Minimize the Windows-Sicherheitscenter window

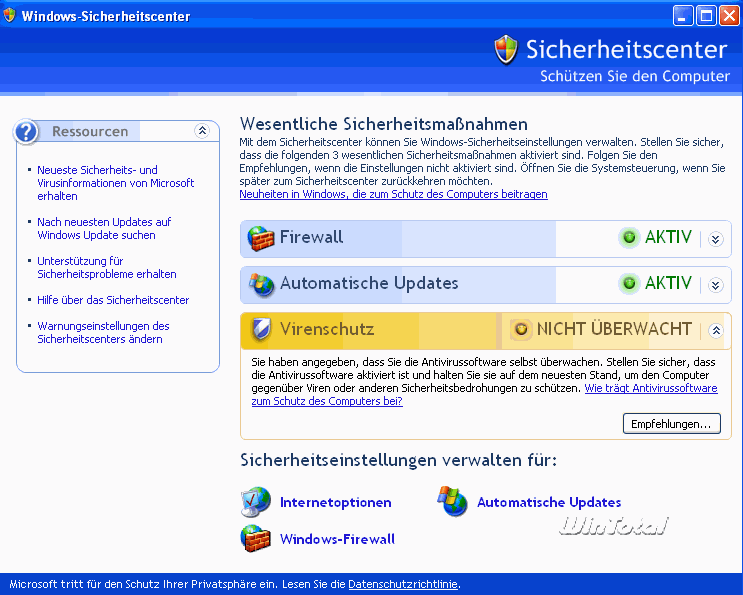tap(682, 16)
